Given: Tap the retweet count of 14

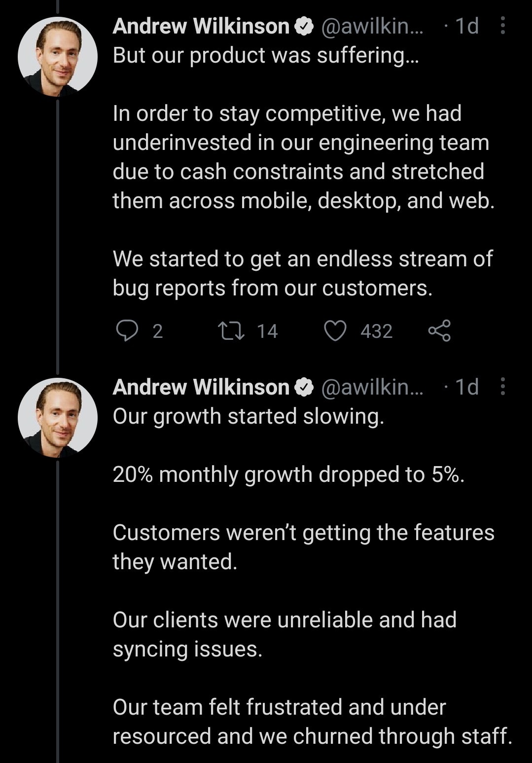Looking at the screenshot, I should tap(267, 331).
